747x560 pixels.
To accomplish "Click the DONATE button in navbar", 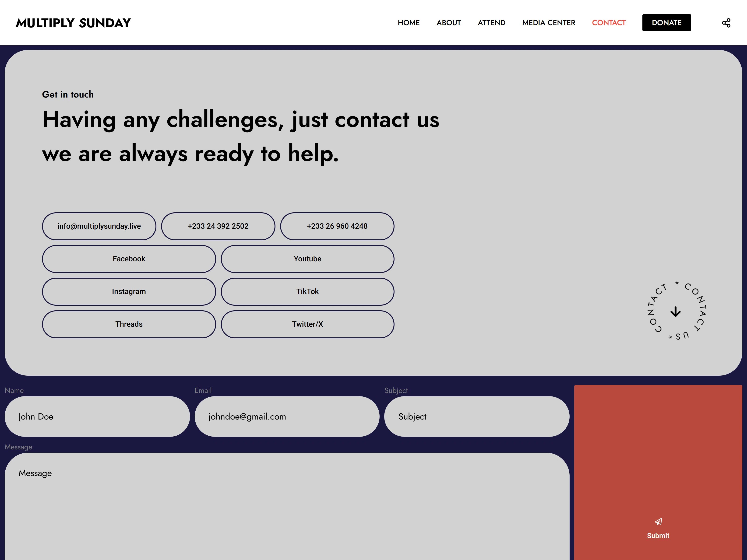I will coord(666,22).
